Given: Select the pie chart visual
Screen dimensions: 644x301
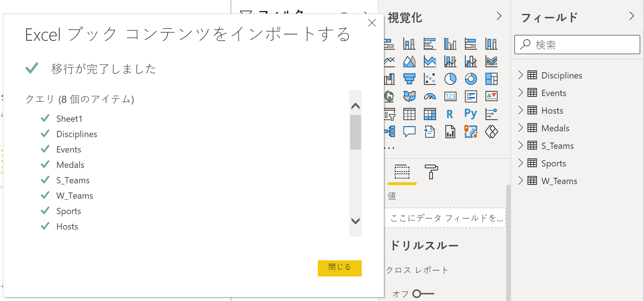Looking at the screenshot, I should click(450, 79).
